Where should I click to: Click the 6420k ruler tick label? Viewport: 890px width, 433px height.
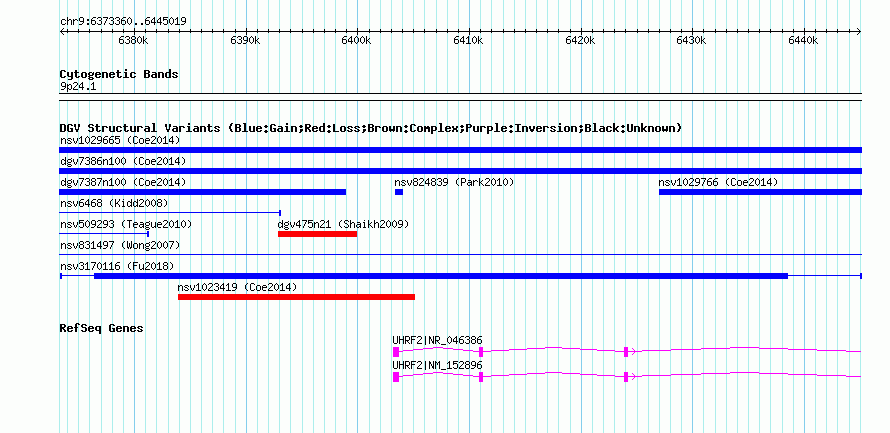[x=581, y=41]
